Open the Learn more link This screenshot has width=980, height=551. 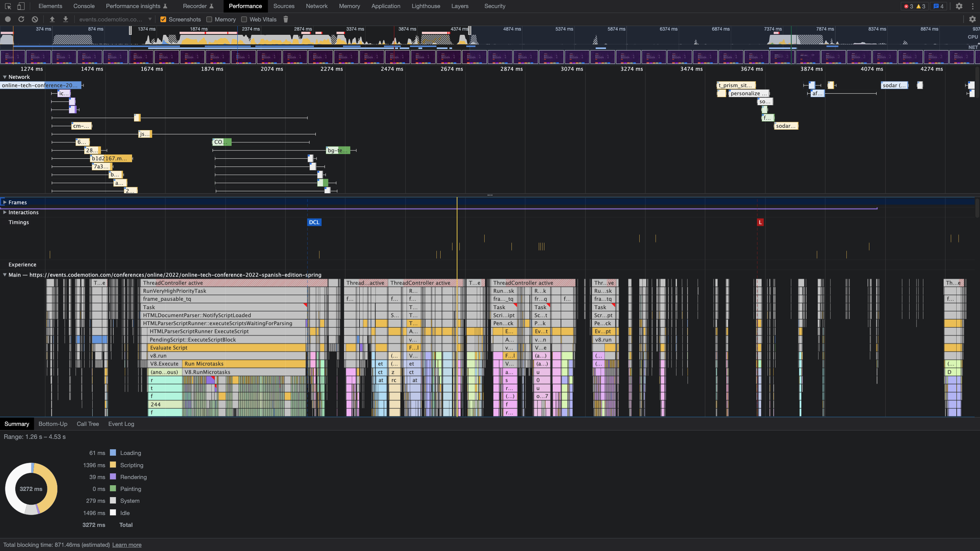[127, 545]
